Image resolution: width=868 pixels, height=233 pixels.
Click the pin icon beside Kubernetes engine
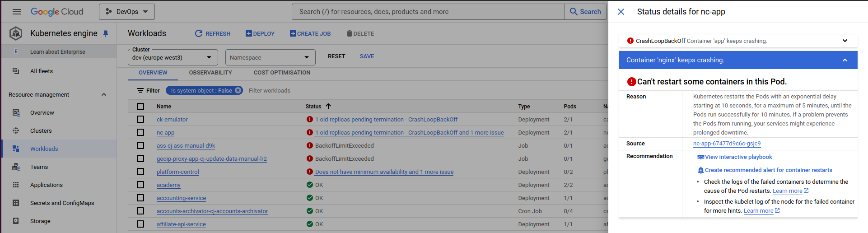(106, 33)
